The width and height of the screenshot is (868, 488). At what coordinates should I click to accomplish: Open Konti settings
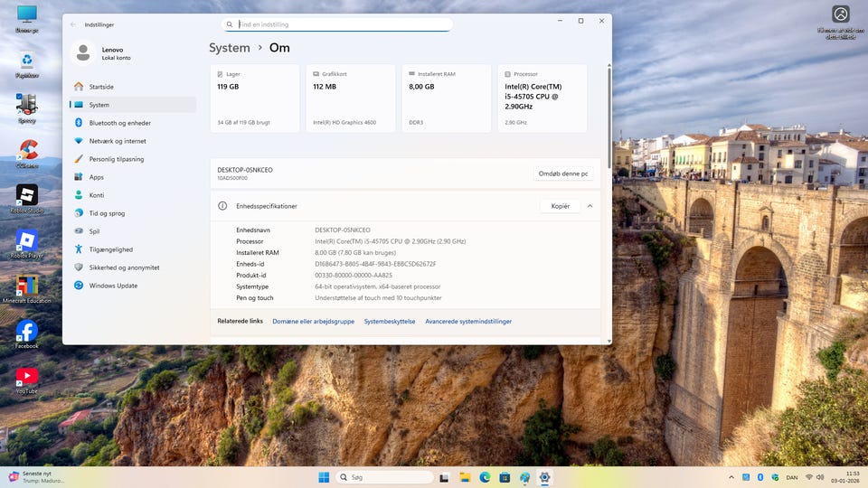[133, 195]
